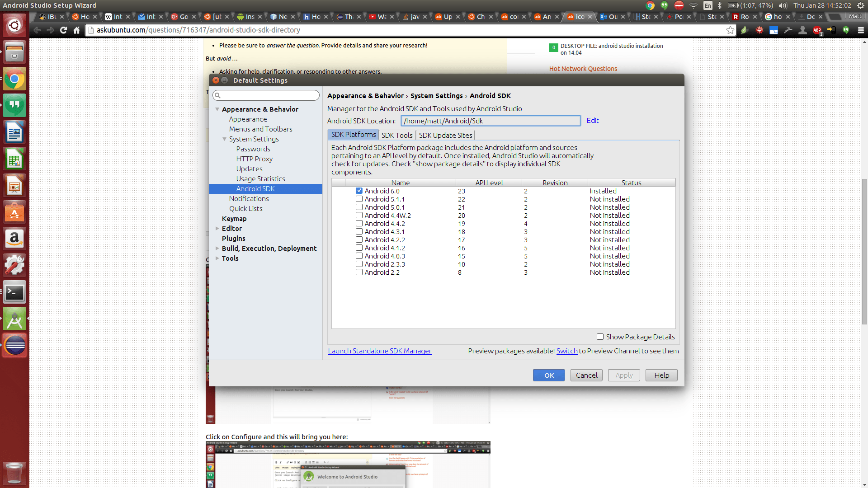This screenshot has width=868, height=488.
Task: Bookmark page with the star icon
Action: point(730,30)
